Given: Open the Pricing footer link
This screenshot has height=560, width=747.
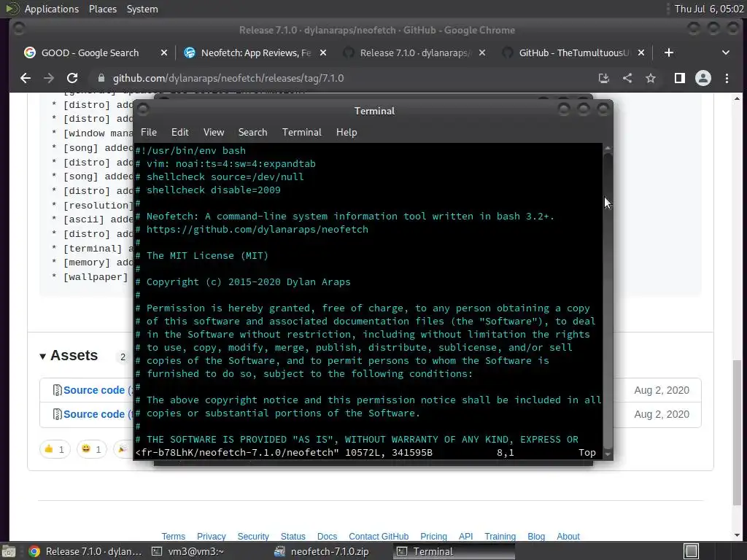Looking at the screenshot, I should point(433,536).
